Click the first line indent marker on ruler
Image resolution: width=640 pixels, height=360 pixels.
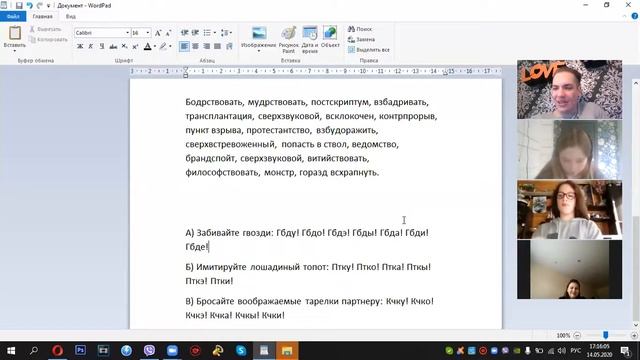pyautogui.click(x=186, y=69)
